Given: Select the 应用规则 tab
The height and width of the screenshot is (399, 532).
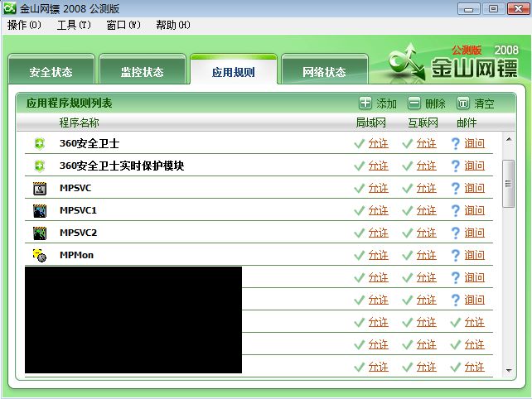Looking at the screenshot, I should 234,70.
